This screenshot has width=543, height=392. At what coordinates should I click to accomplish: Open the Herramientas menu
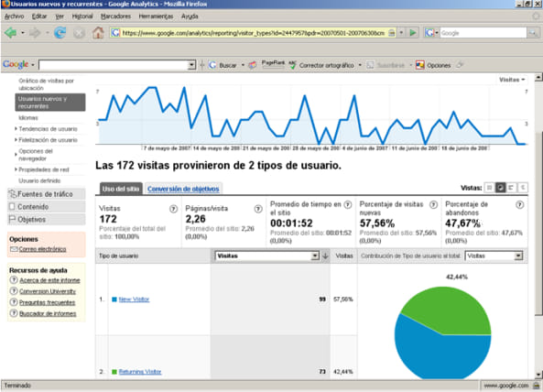pyautogui.click(x=156, y=16)
